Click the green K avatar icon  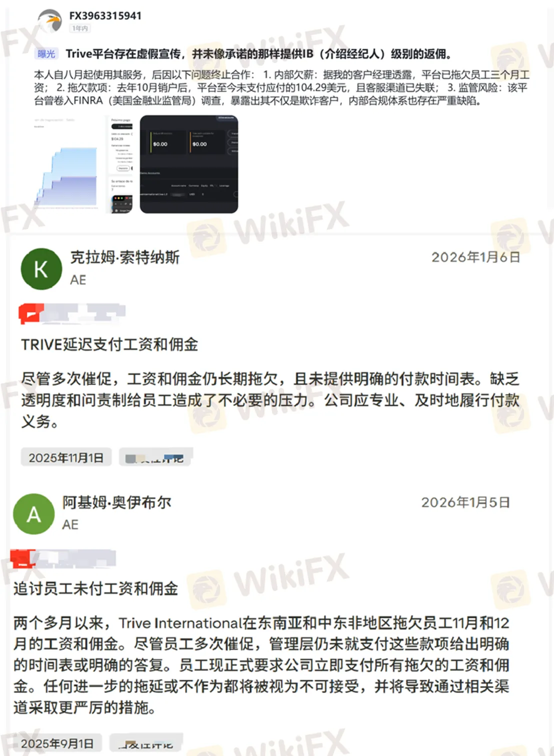41,269
